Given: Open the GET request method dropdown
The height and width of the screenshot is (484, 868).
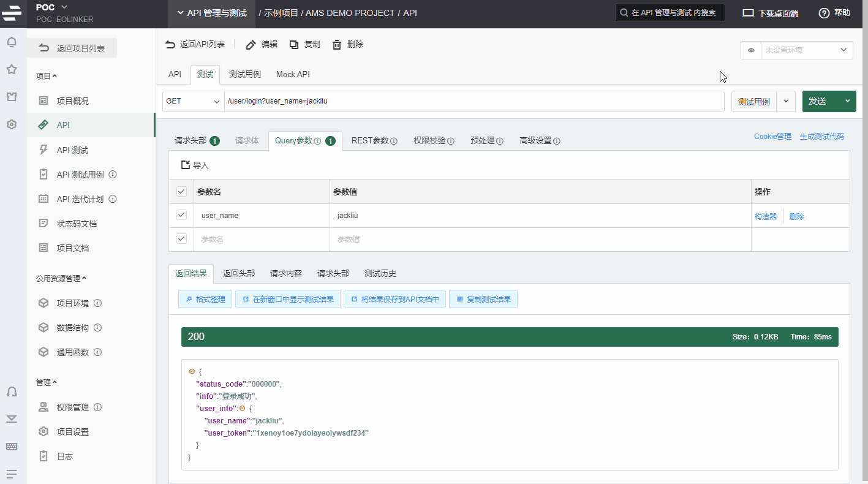Looking at the screenshot, I should (x=193, y=102).
